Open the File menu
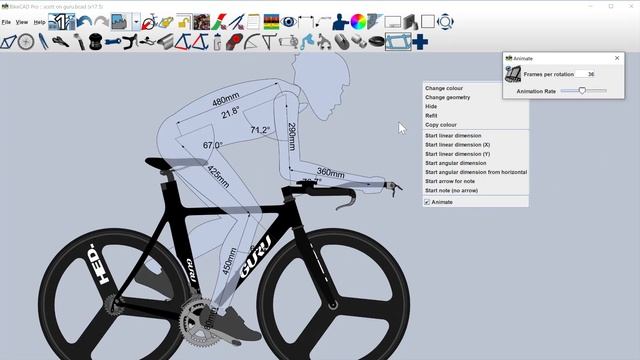 (x=6, y=22)
